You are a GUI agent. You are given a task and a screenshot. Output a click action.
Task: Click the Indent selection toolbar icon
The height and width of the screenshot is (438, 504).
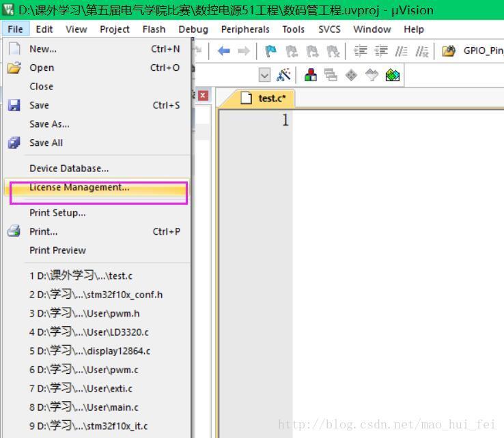[x=360, y=50]
